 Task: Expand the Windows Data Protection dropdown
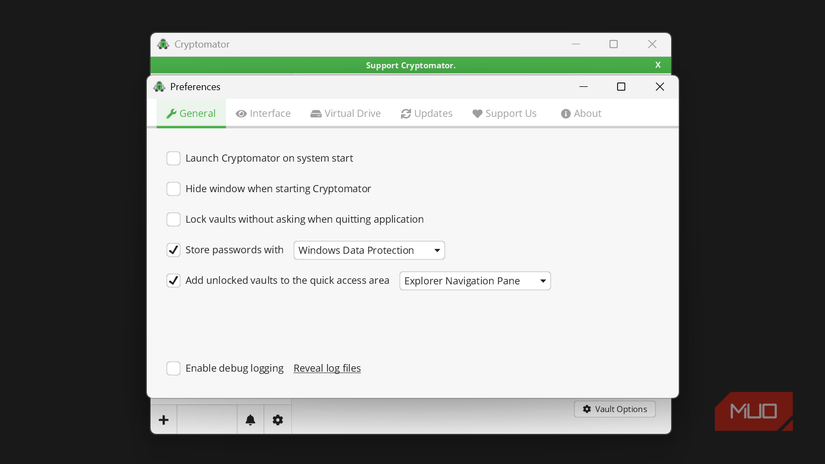tap(369, 250)
